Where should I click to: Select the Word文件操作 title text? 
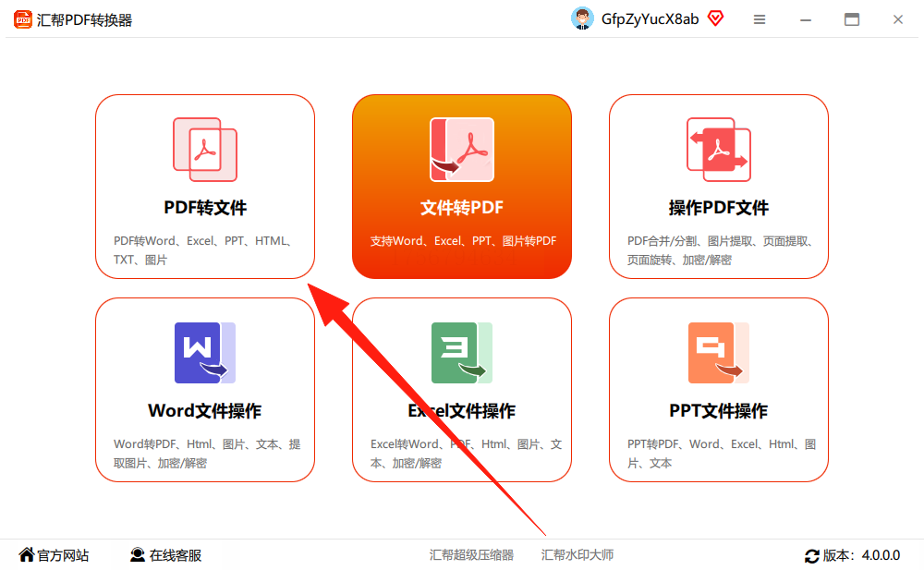click(x=204, y=411)
